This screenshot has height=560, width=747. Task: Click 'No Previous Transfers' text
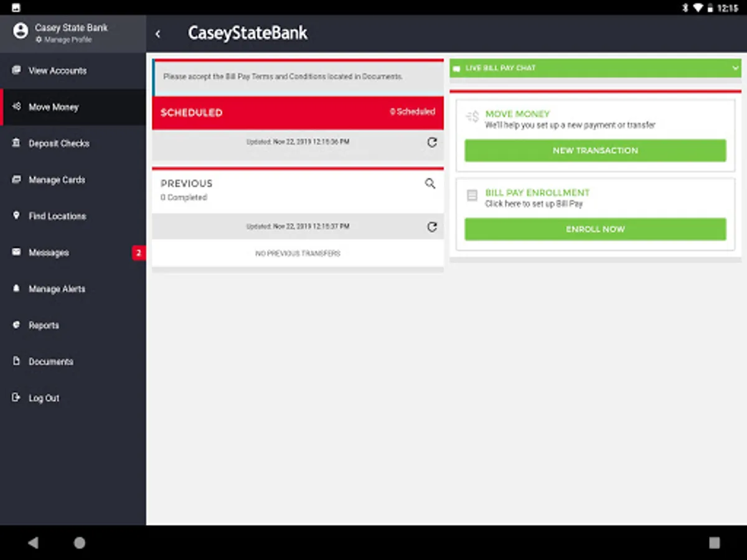click(x=298, y=254)
